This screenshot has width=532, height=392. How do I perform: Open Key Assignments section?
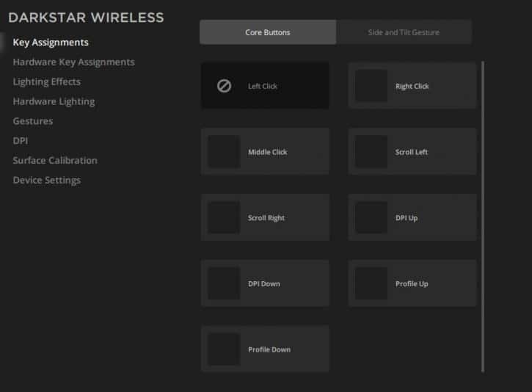click(x=51, y=43)
